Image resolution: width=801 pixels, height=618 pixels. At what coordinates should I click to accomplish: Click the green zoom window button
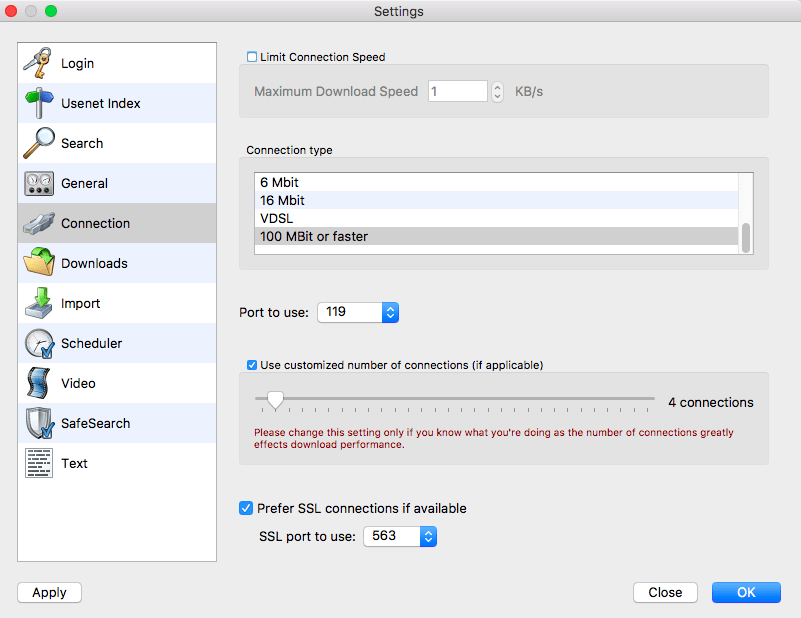tap(51, 11)
